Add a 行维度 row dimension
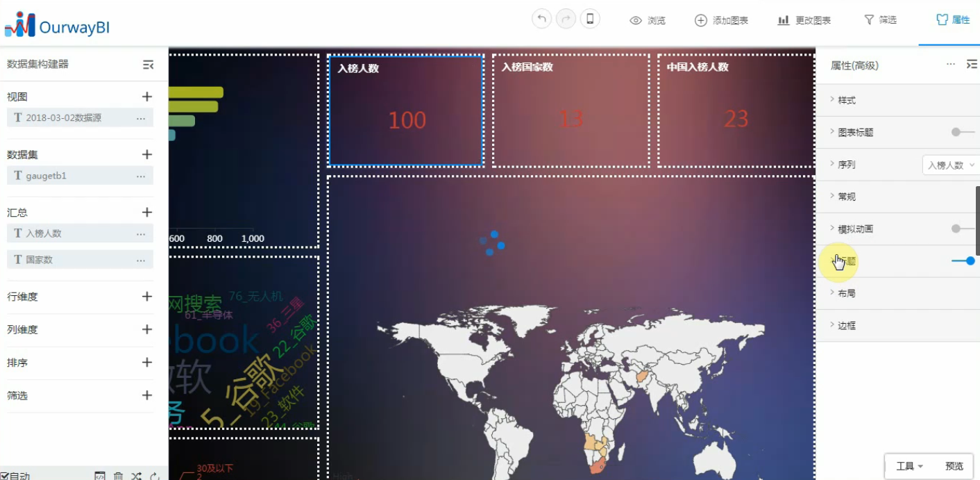 [147, 297]
